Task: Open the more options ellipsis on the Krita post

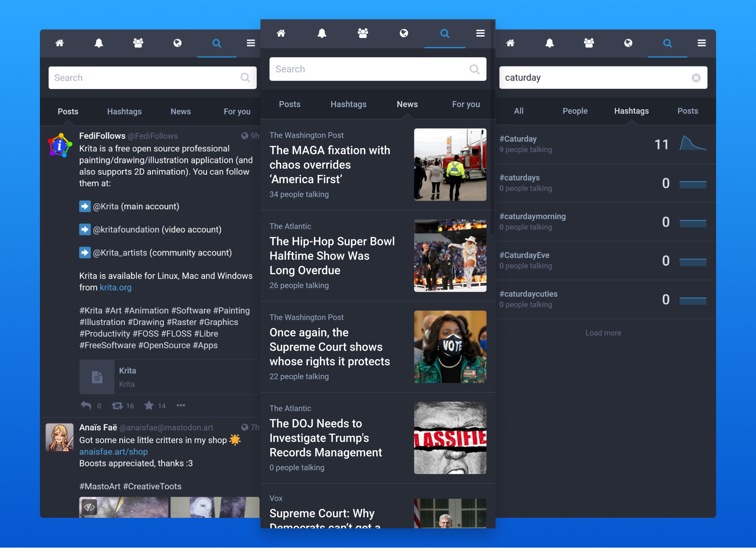Action: [x=181, y=405]
